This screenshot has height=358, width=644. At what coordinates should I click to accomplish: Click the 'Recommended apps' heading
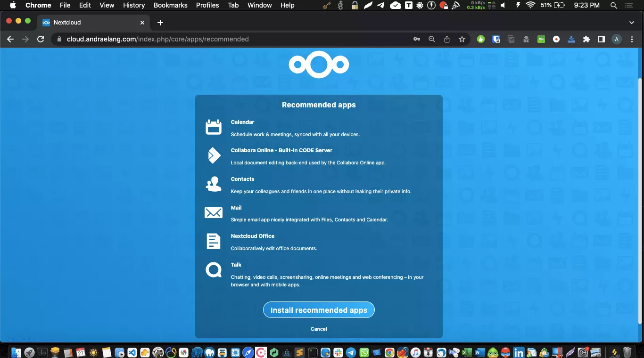[319, 105]
